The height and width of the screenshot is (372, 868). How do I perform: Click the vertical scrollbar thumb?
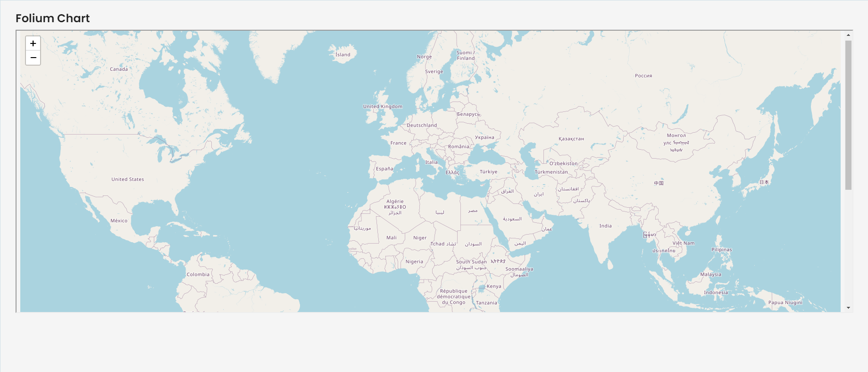coord(848,115)
